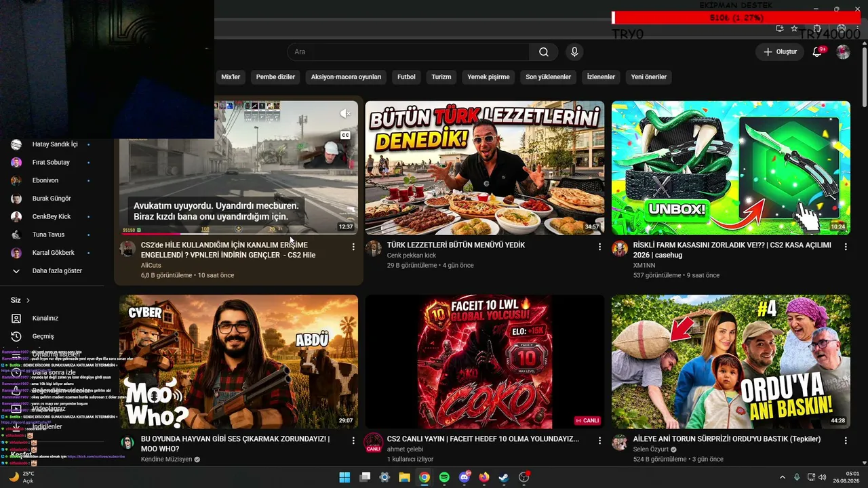Open Burak Güngör subscription

(x=52, y=199)
